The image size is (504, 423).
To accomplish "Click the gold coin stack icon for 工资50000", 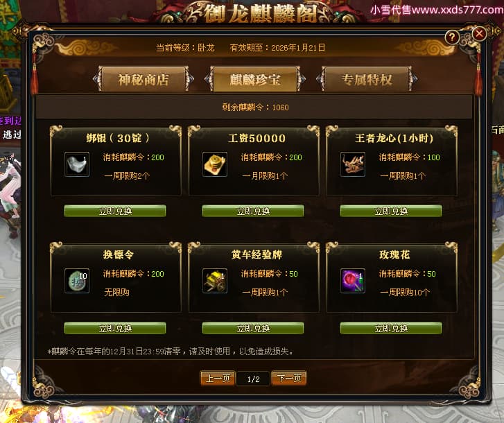I will pos(215,164).
